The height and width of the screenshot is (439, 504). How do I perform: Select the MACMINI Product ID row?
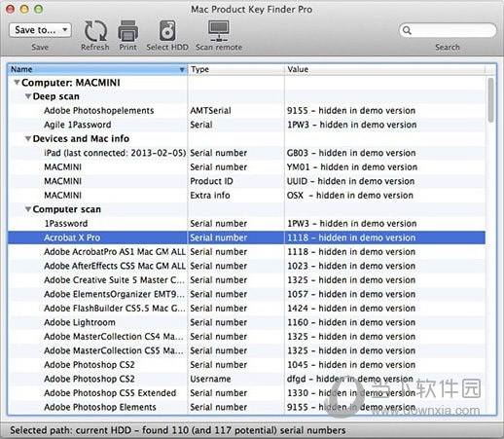pyautogui.click(x=246, y=181)
